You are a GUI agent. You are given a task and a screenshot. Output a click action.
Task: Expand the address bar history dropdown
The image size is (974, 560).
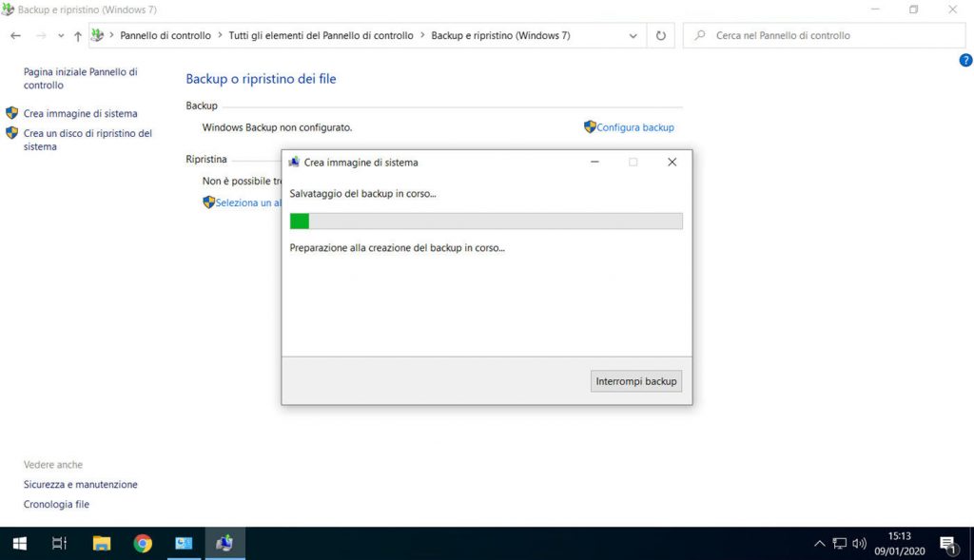633,36
